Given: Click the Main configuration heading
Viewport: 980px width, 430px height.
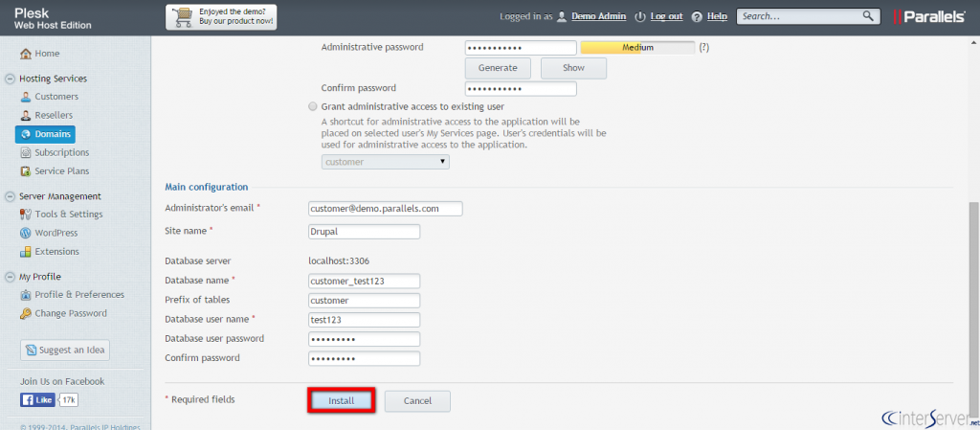Looking at the screenshot, I should point(207,187).
